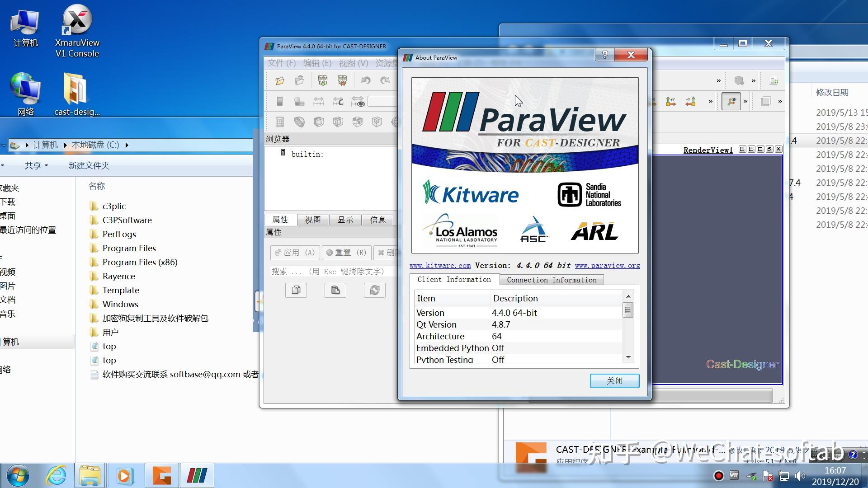Set view direction to -Y icon
The image size is (868, 488).
click(x=690, y=102)
